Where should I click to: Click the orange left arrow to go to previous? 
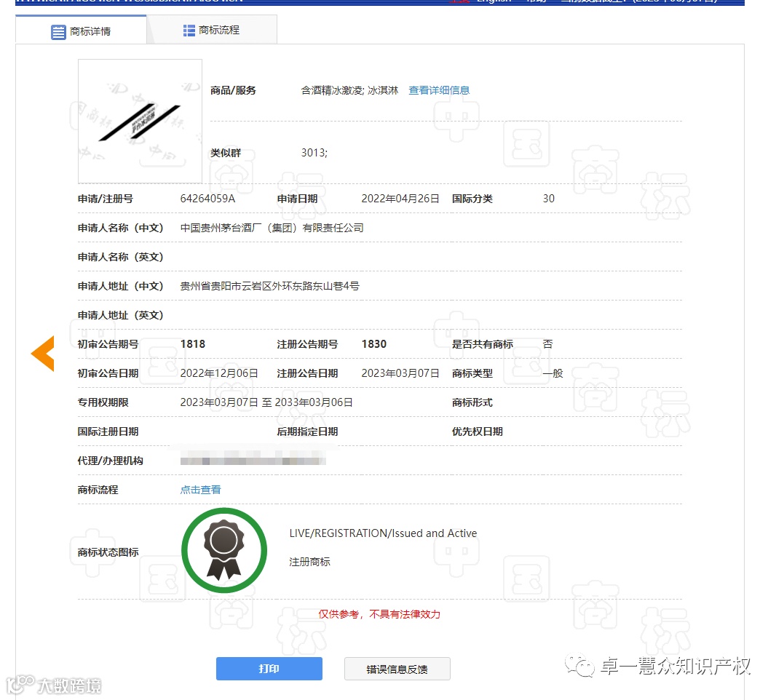pyautogui.click(x=43, y=353)
